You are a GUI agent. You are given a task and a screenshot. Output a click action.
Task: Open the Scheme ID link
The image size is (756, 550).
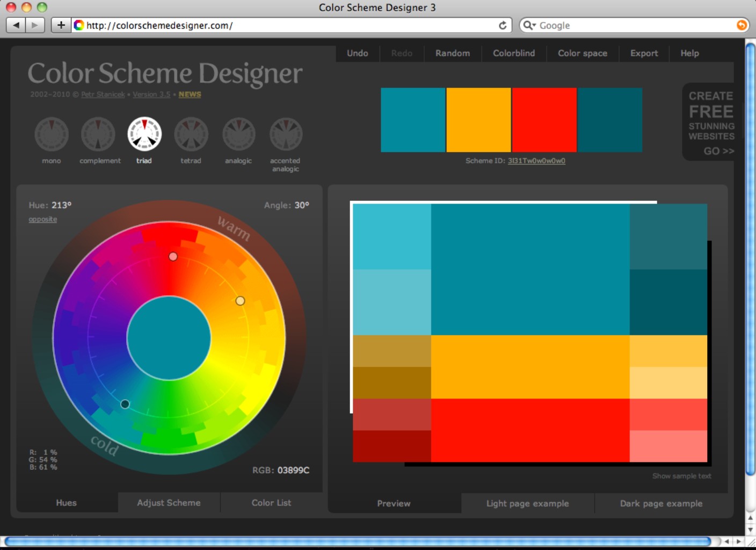pos(536,161)
